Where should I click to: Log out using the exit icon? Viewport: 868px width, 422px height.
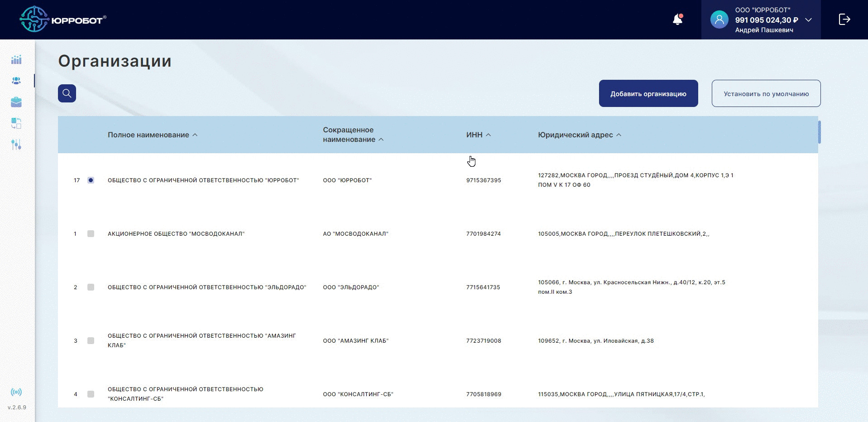tap(844, 19)
